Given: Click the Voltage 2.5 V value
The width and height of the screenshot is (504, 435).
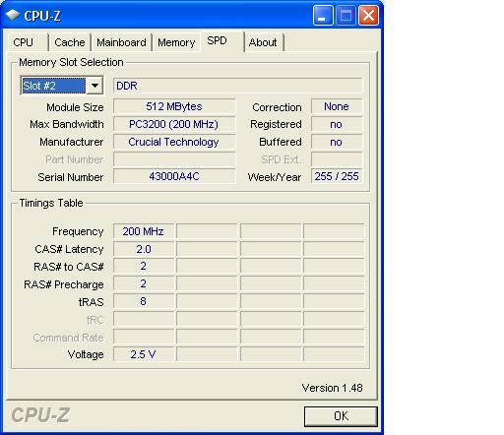Looking at the screenshot, I should (x=144, y=354).
